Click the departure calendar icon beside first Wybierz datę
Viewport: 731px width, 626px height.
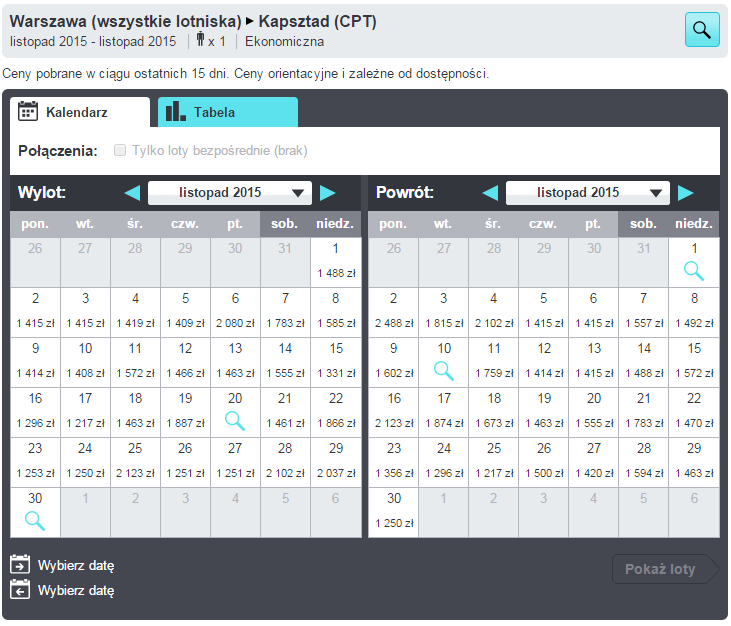click(20, 564)
